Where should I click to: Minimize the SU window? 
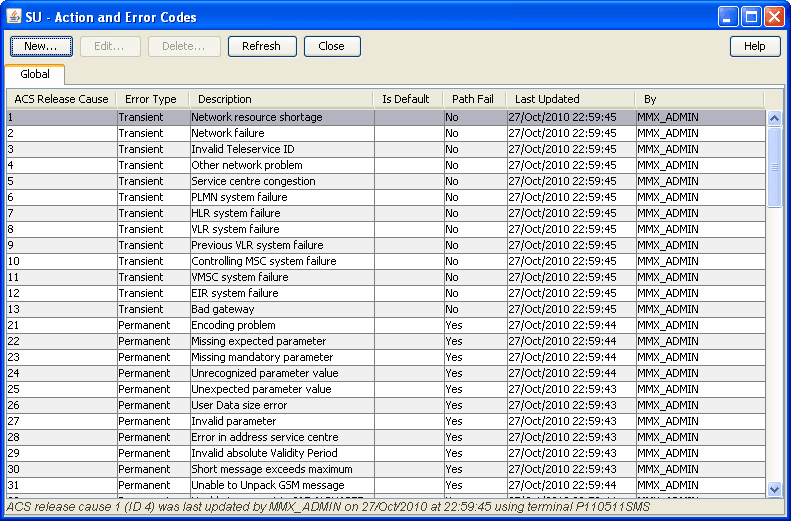click(x=728, y=17)
